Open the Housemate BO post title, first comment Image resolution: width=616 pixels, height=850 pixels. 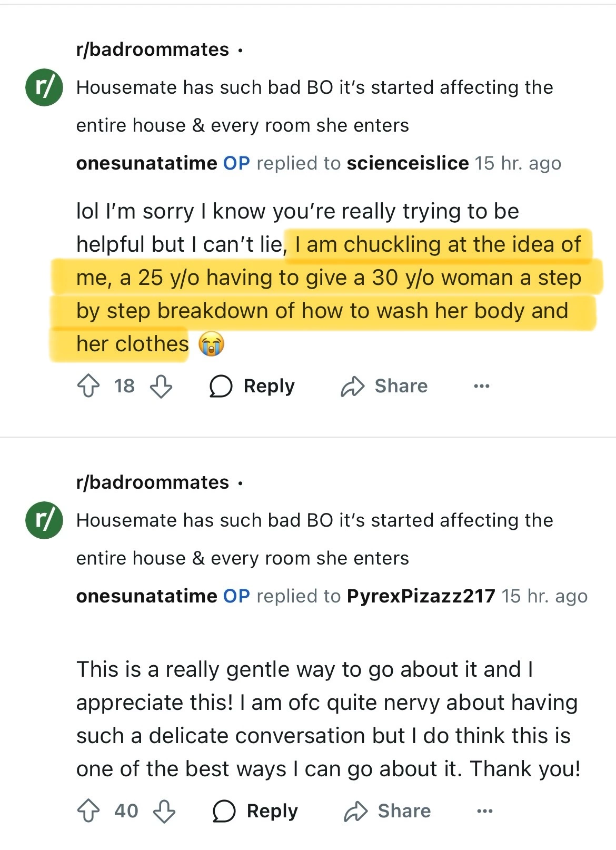[314, 106]
